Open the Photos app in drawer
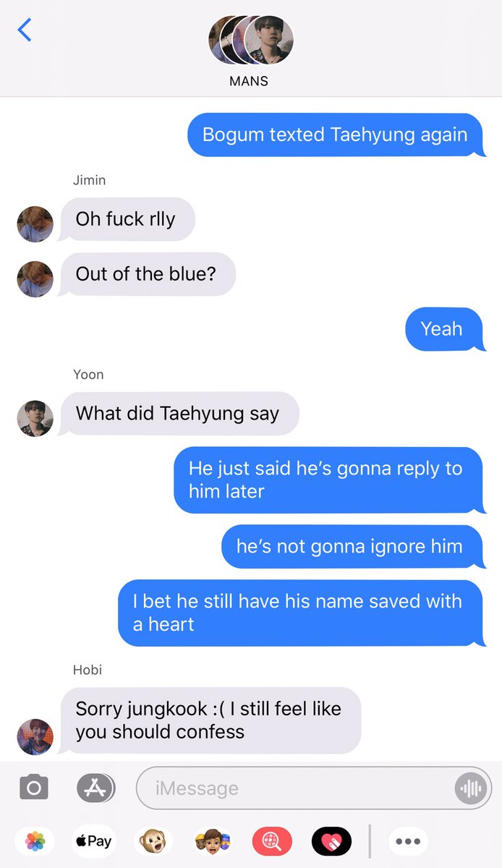The image size is (502, 868). 35,841
